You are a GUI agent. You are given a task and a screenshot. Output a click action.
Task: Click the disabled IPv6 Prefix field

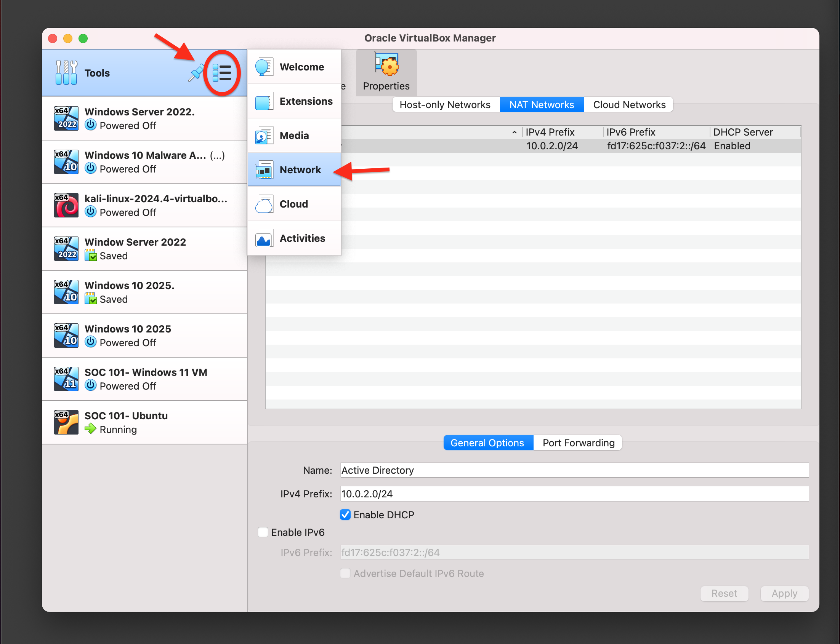tap(574, 552)
